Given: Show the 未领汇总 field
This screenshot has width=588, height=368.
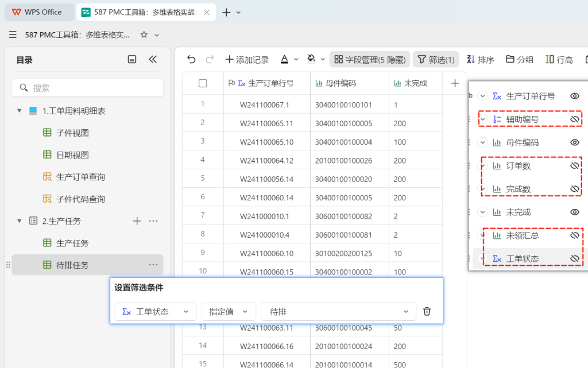Looking at the screenshot, I should (x=575, y=236).
